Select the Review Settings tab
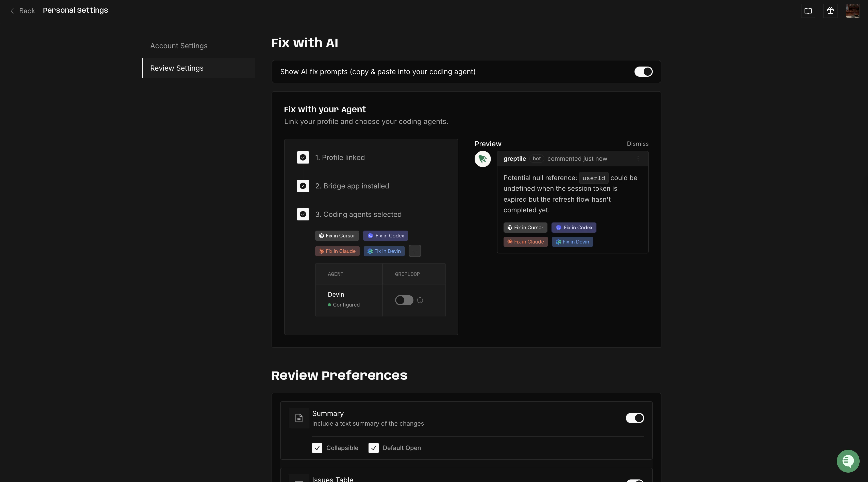Screen dimensions: 868x482 pyautogui.click(x=177, y=68)
